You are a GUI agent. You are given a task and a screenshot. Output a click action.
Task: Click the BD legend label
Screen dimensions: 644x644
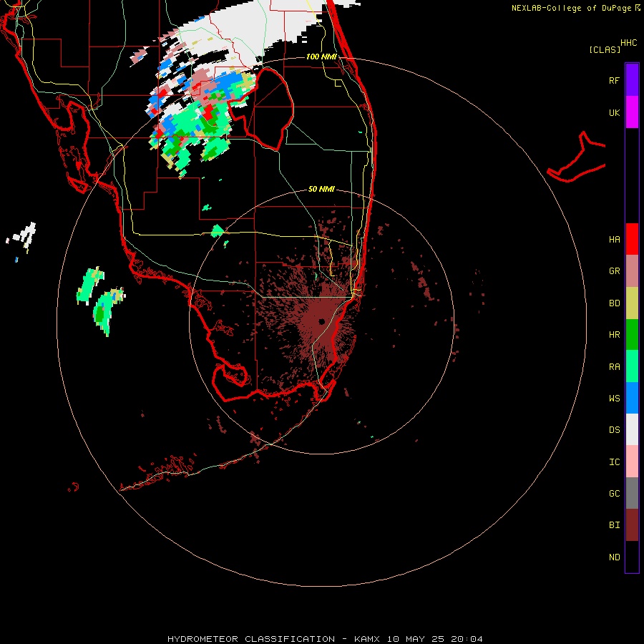tap(614, 303)
